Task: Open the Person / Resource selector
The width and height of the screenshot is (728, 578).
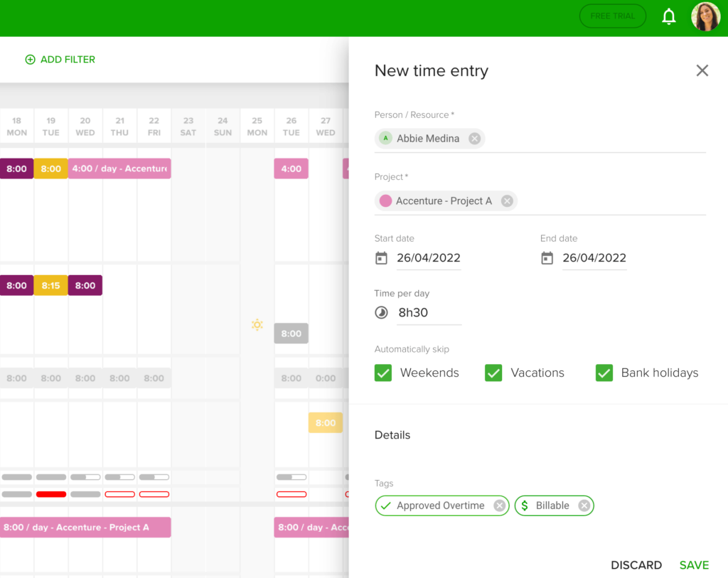Action: [x=604, y=139]
